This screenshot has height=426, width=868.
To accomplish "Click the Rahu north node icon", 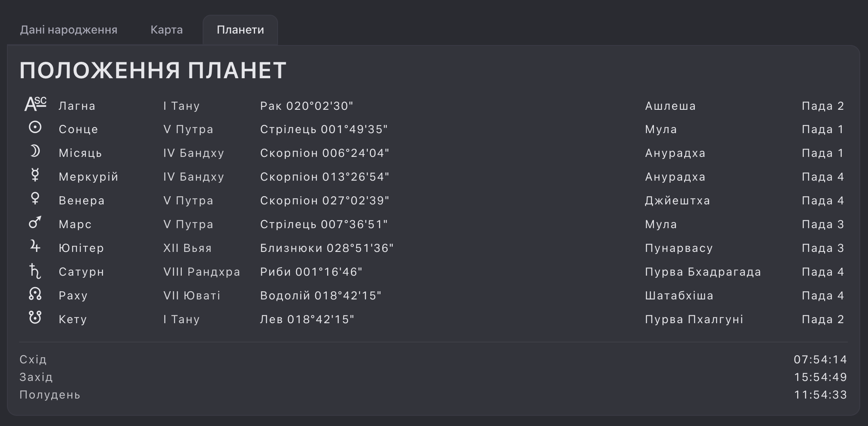I will click(35, 294).
